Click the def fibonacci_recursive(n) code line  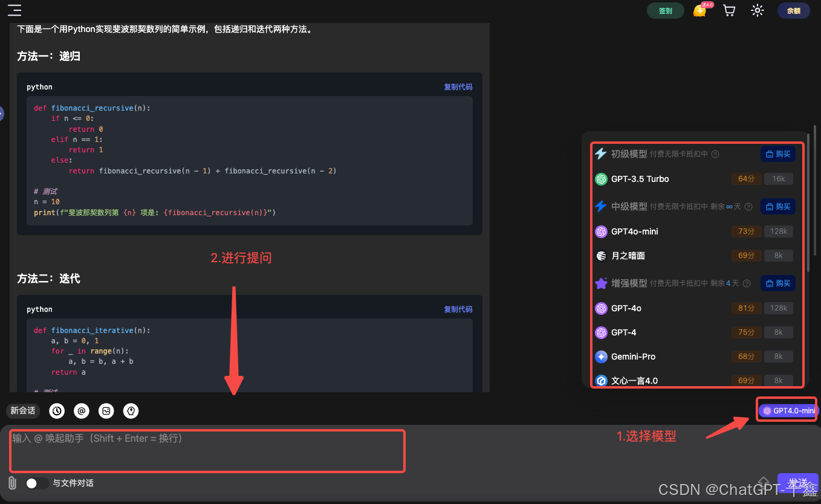click(92, 108)
